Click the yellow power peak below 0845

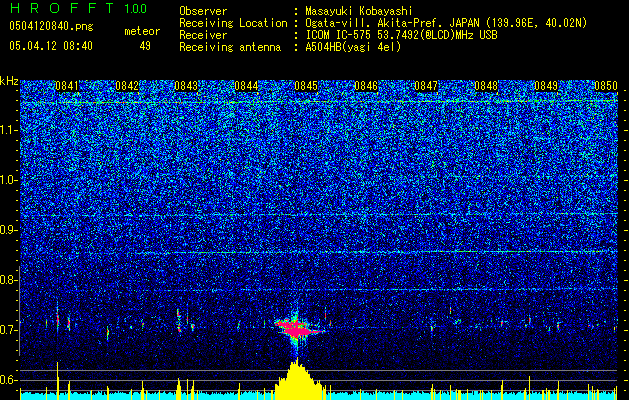[297, 380]
